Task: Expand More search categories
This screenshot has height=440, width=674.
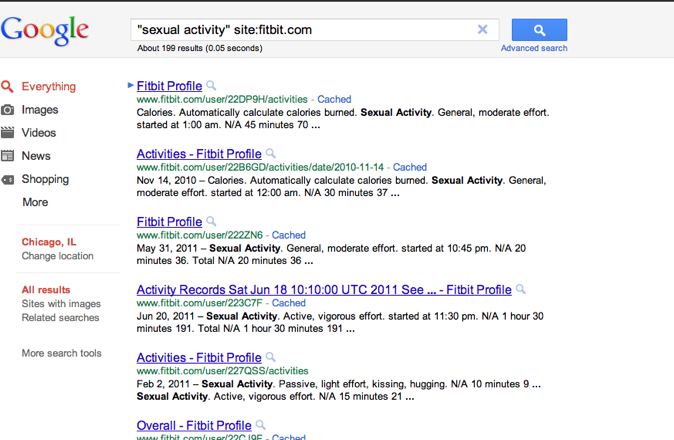Action: [x=35, y=202]
